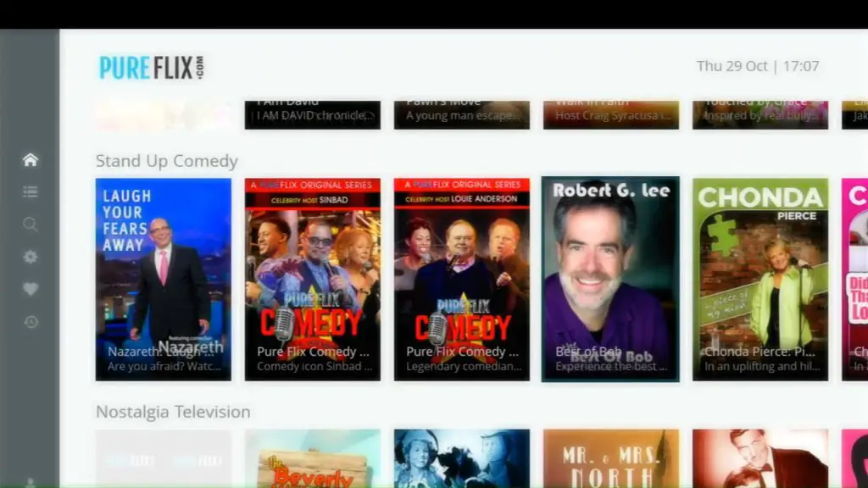Play Pure Flix Comedy hosted by Louie Anderson
868x488 pixels.
tap(461, 279)
